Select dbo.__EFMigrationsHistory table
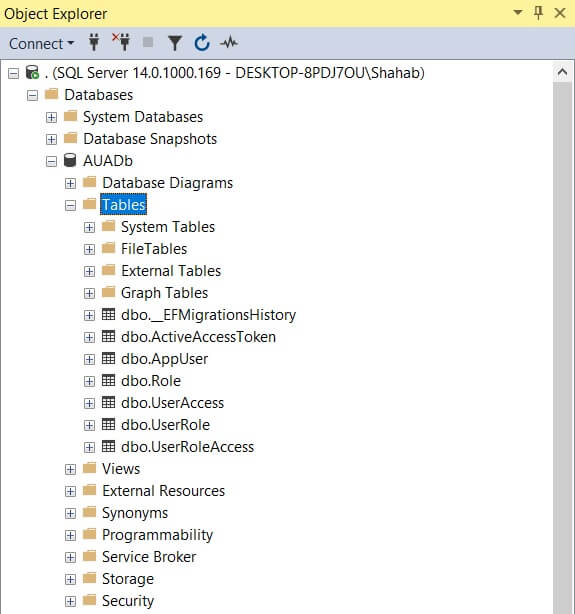This screenshot has height=614, width=575. pyautogui.click(x=208, y=315)
